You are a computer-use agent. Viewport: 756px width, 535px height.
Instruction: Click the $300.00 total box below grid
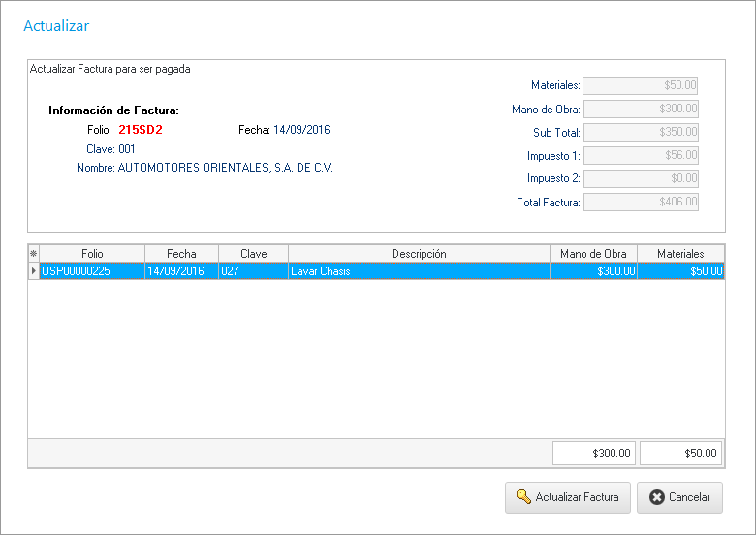tap(594, 454)
